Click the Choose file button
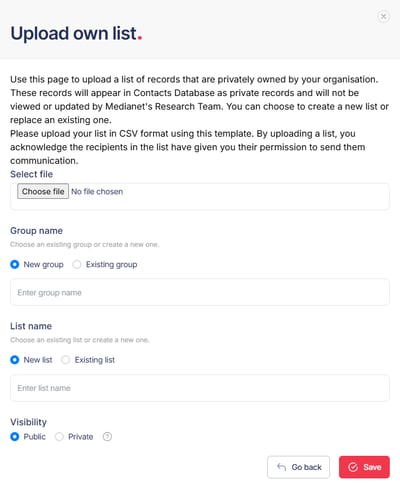Image resolution: width=400 pixels, height=488 pixels. pos(43,191)
